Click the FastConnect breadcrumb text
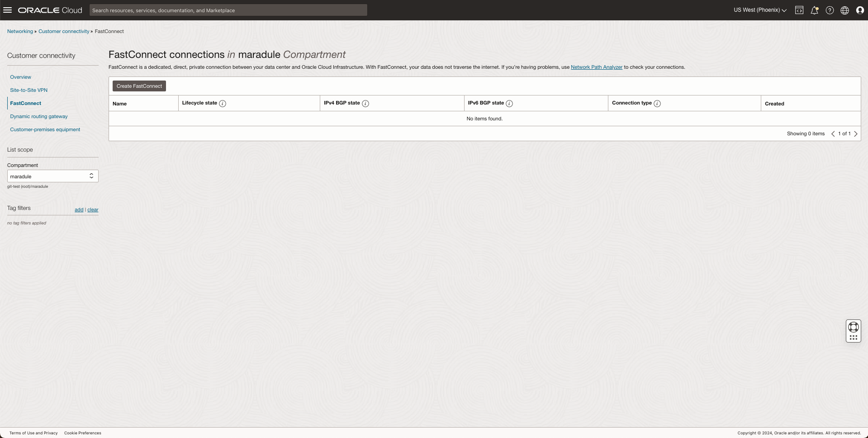Image resolution: width=868 pixels, height=438 pixels. (x=109, y=31)
